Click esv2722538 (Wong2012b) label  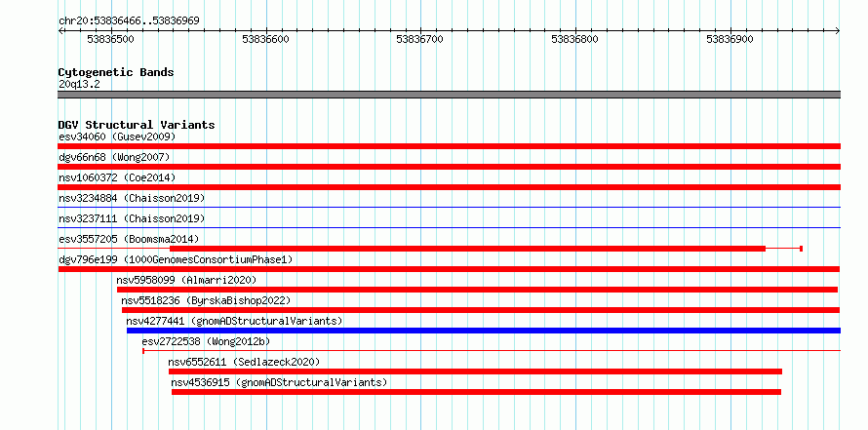(x=206, y=341)
